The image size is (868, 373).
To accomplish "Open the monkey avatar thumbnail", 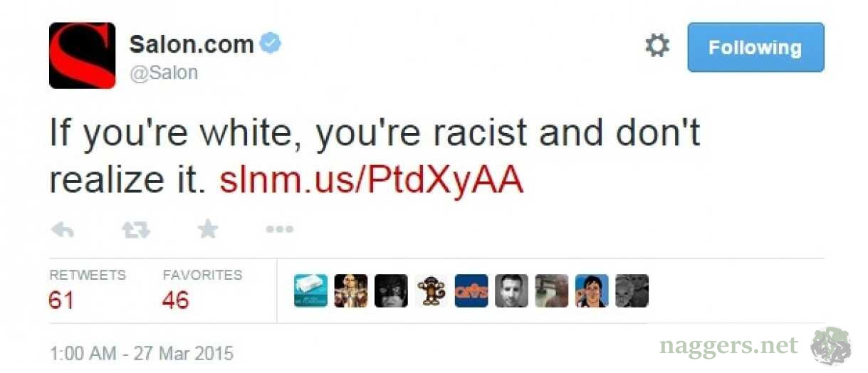I will (x=432, y=290).
